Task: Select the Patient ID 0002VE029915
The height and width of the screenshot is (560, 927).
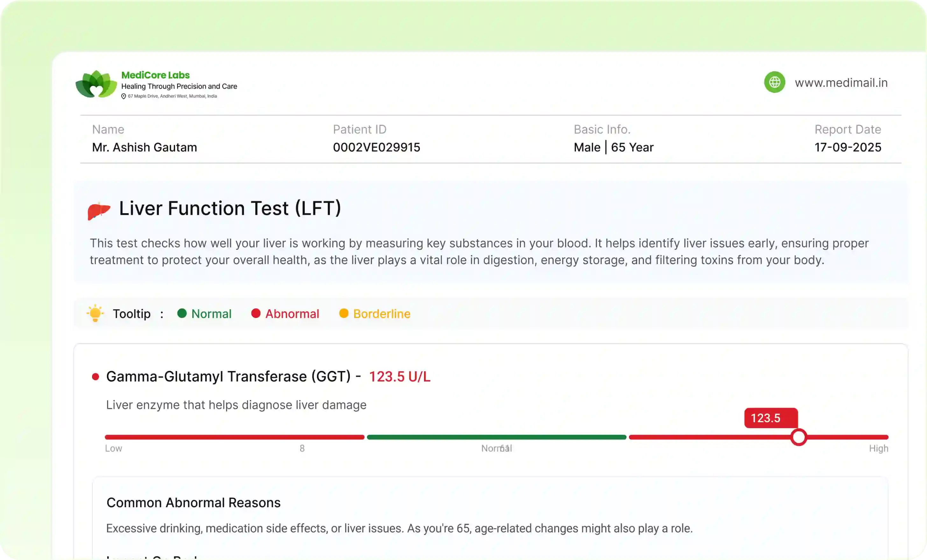Action: click(x=376, y=147)
